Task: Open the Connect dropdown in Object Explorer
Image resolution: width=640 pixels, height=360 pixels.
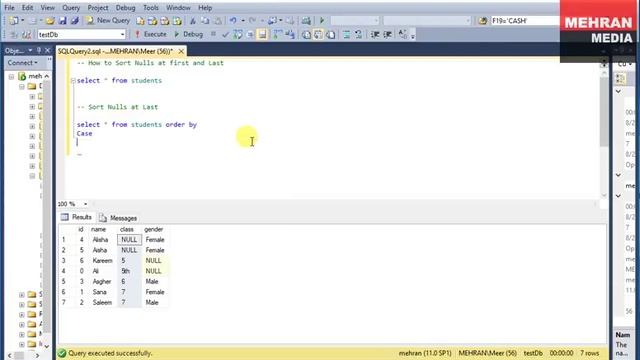Action: [x=22, y=63]
